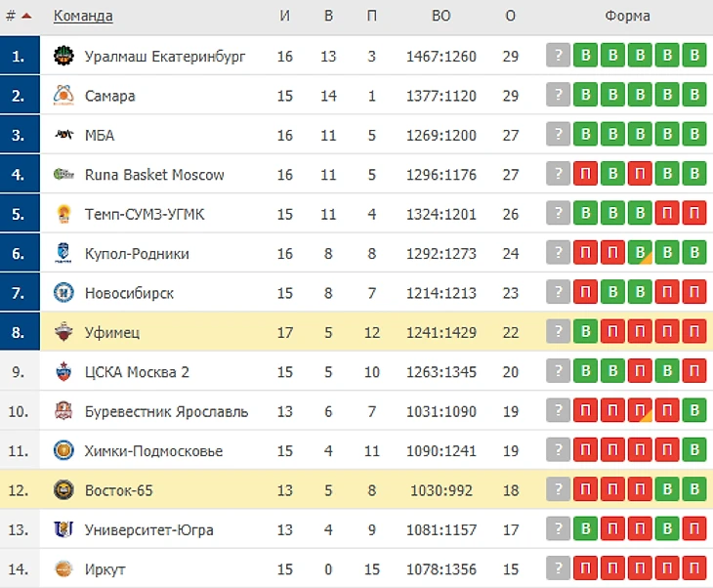Screen dimensions: 713x588
Task: Open the Химки-Подмосковье team link
Action: tap(153, 451)
